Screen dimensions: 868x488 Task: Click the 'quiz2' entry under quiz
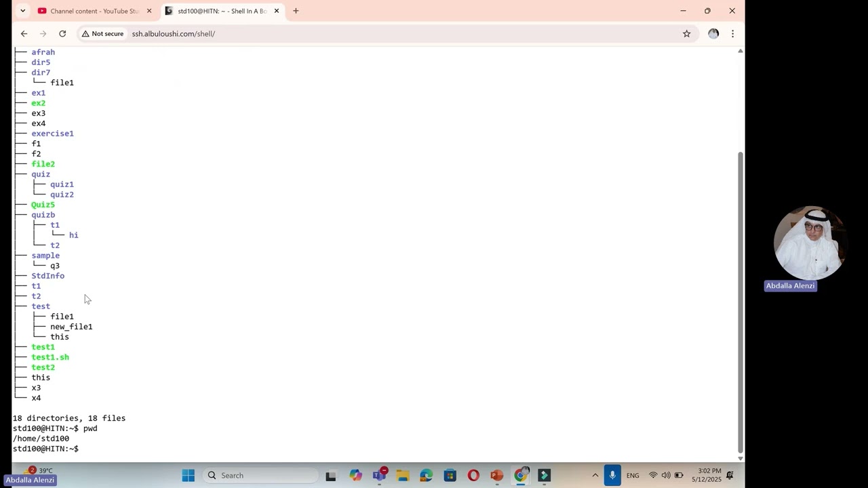[62, 195]
